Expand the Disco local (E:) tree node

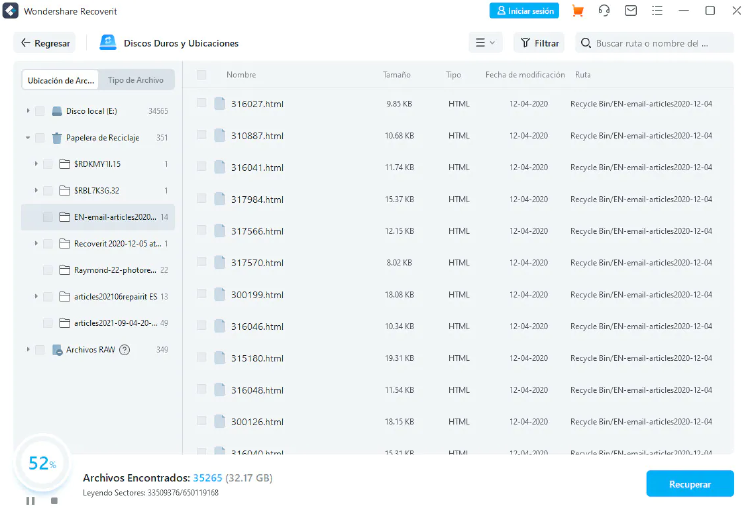(28, 111)
